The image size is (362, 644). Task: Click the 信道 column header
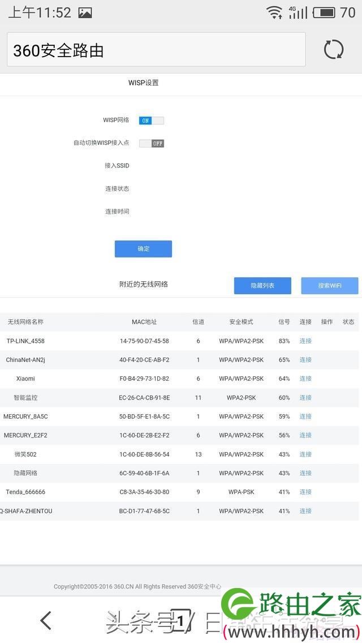(x=198, y=322)
